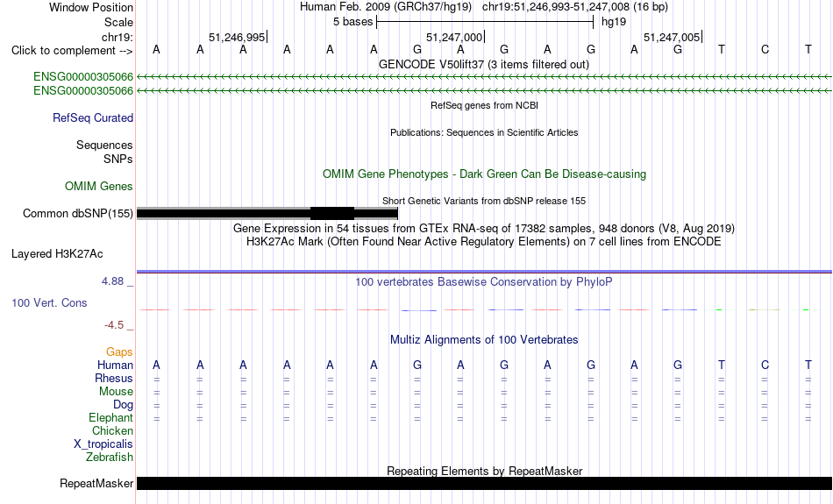The image size is (833, 504).
Task: Click the chr19: ruler label
Action: tap(117, 37)
